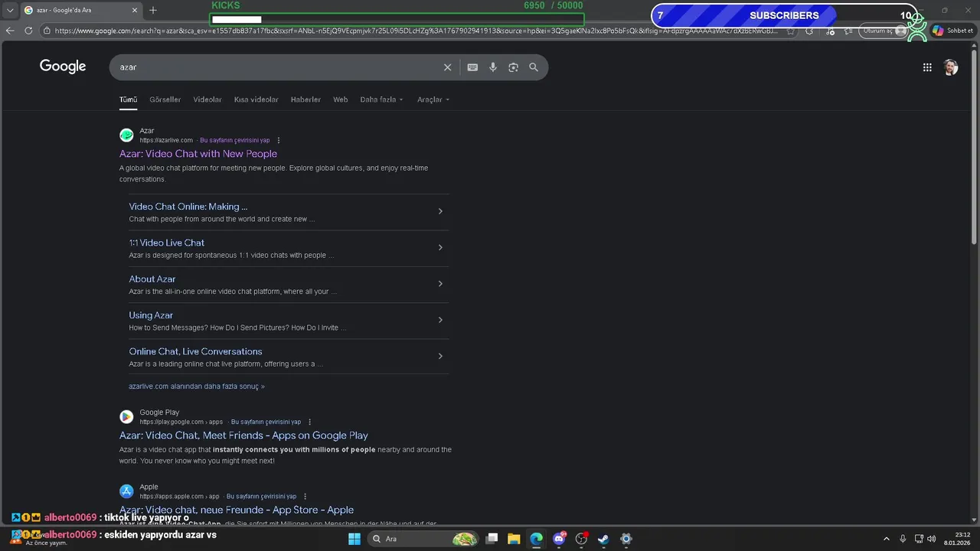Screen dimensions: 980x551
Task: Switch to the 'Haberler' tab
Action: 305,99
